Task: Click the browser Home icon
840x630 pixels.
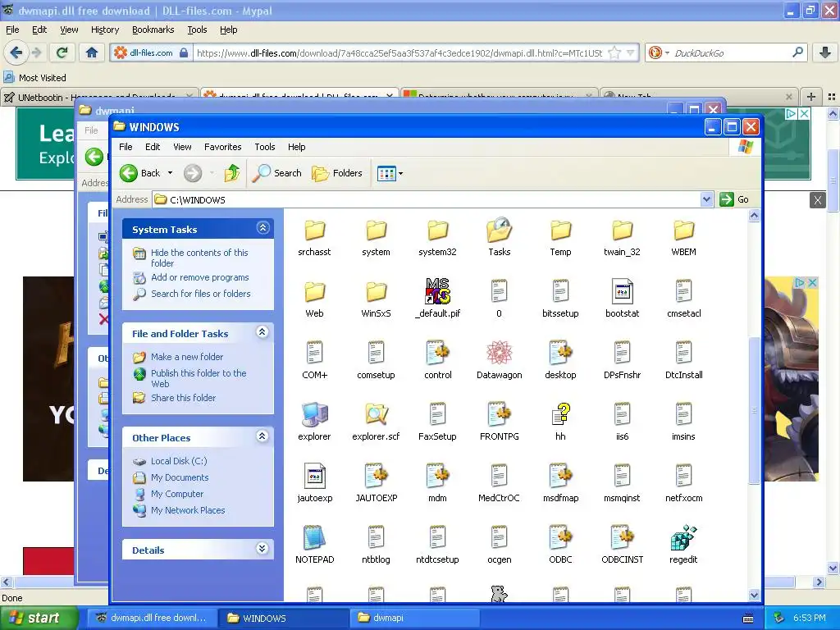Action: [92, 52]
